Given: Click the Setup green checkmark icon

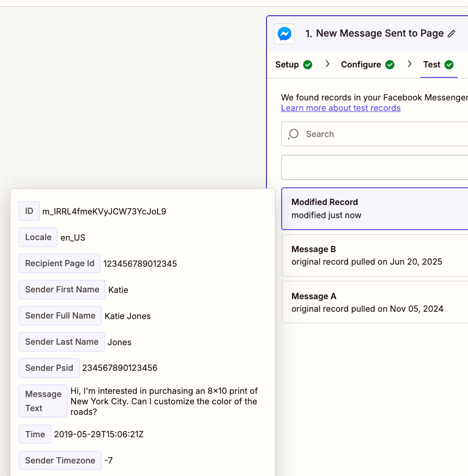Looking at the screenshot, I should pyautogui.click(x=307, y=65).
